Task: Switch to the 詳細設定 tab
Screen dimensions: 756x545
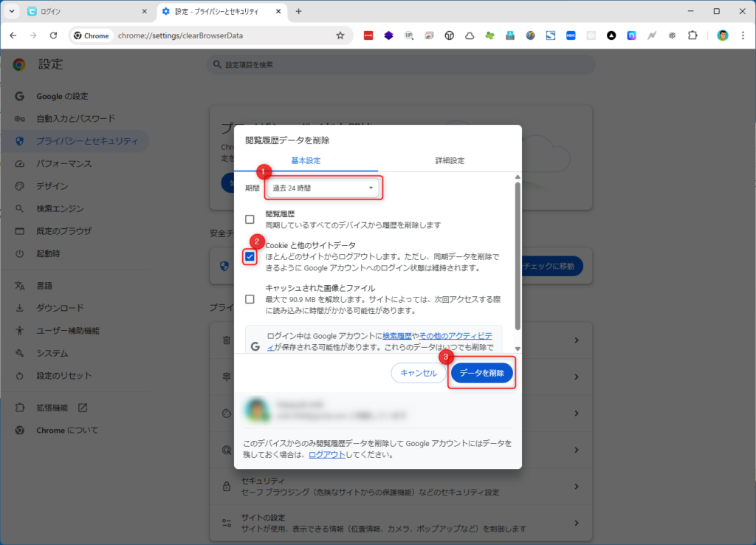Action: coord(450,160)
